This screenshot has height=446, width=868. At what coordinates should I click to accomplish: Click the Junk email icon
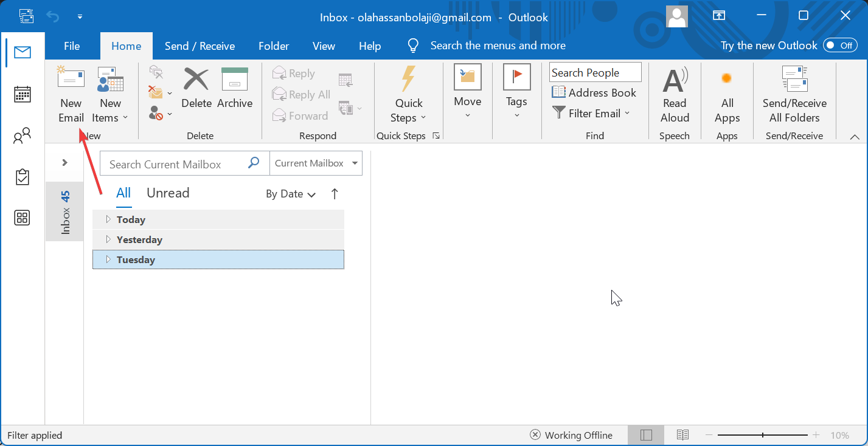(x=156, y=93)
